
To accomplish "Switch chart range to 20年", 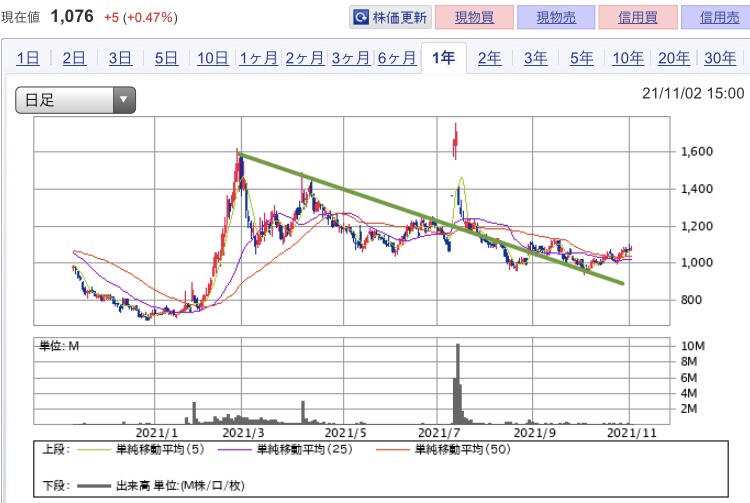I will pos(674,58).
